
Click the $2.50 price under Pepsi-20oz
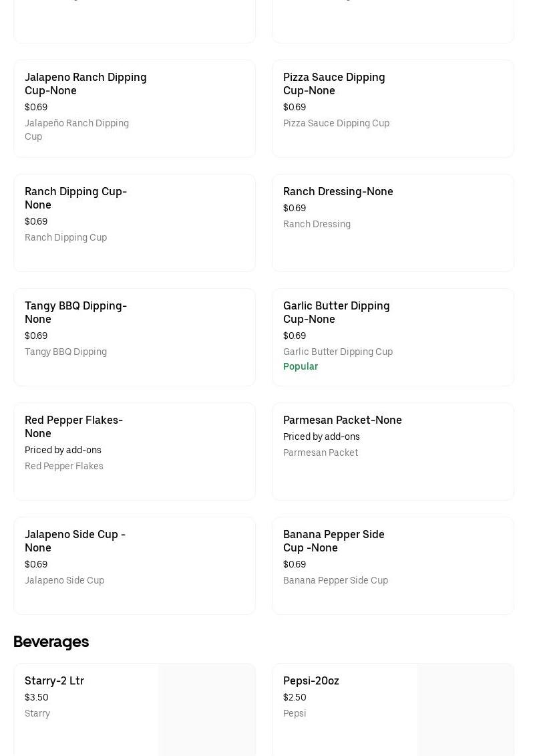[x=295, y=697]
